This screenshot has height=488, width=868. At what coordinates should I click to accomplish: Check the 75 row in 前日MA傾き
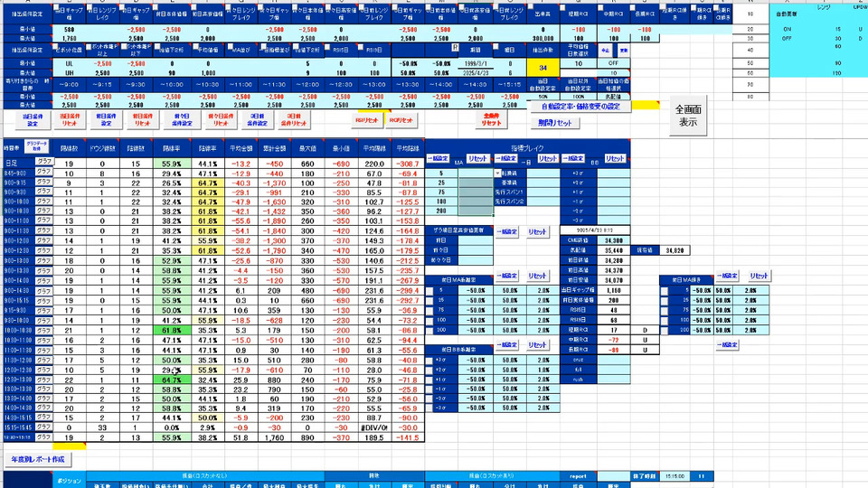[x=665, y=310]
